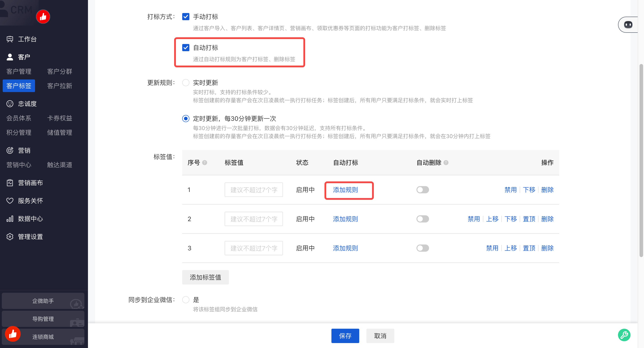Open 客户拉新 in the sidebar
644x348 pixels.
(x=59, y=86)
